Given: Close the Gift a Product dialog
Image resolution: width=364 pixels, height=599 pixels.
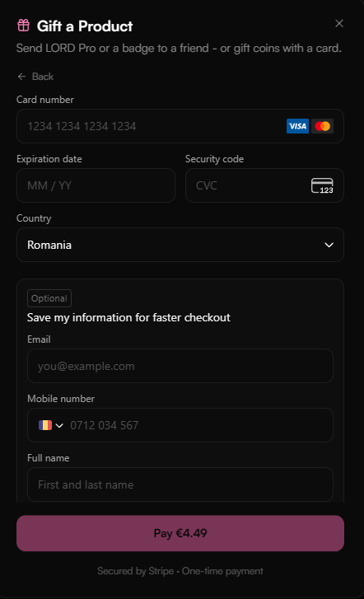Looking at the screenshot, I should coord(339,23).
